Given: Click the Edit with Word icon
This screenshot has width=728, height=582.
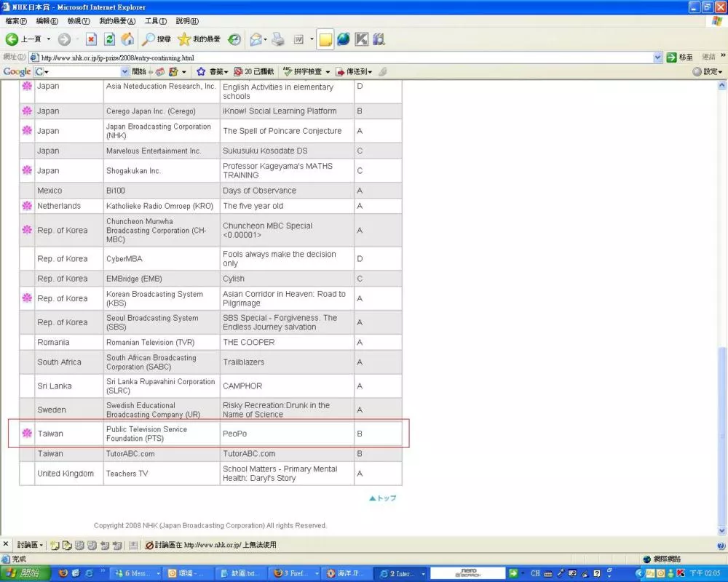Looking at the screenshot, I should 298,39.
